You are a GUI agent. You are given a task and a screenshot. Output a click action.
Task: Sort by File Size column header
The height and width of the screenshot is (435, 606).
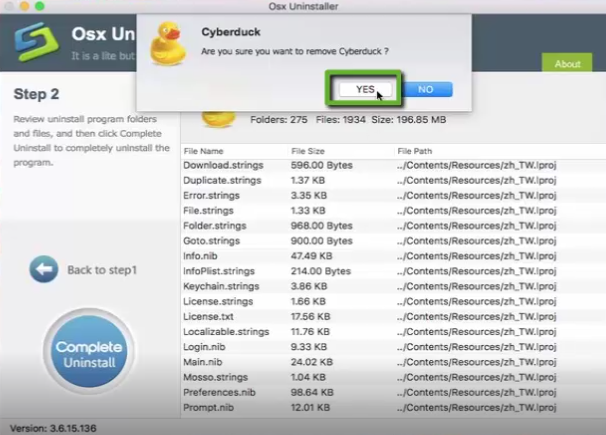(308, 151)
